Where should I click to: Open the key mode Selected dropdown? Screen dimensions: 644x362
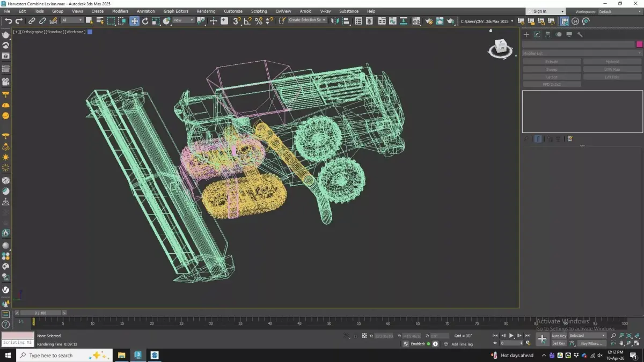tap(587, 336)
